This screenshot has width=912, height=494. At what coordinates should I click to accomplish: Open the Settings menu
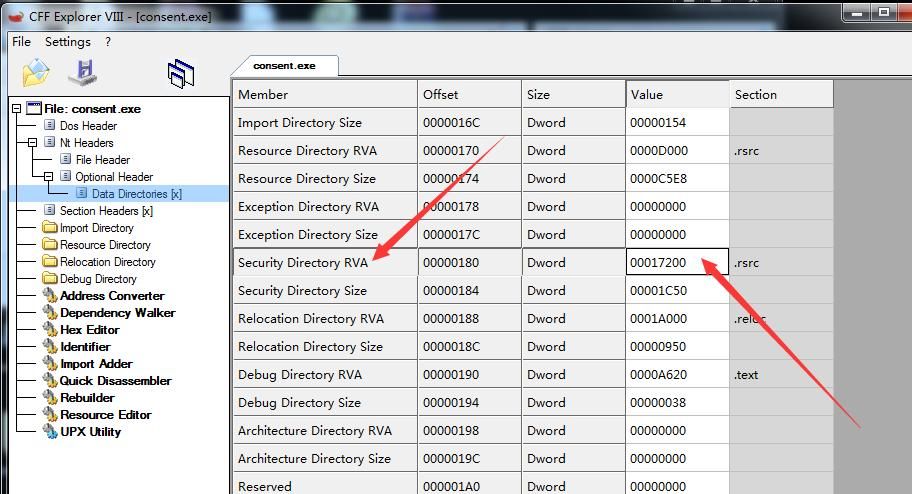[67, 42]
